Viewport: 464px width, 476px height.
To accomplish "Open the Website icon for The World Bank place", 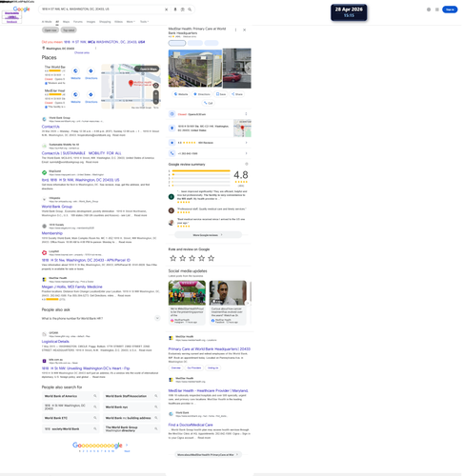I will pyautogui.click(x=75, y=71).
